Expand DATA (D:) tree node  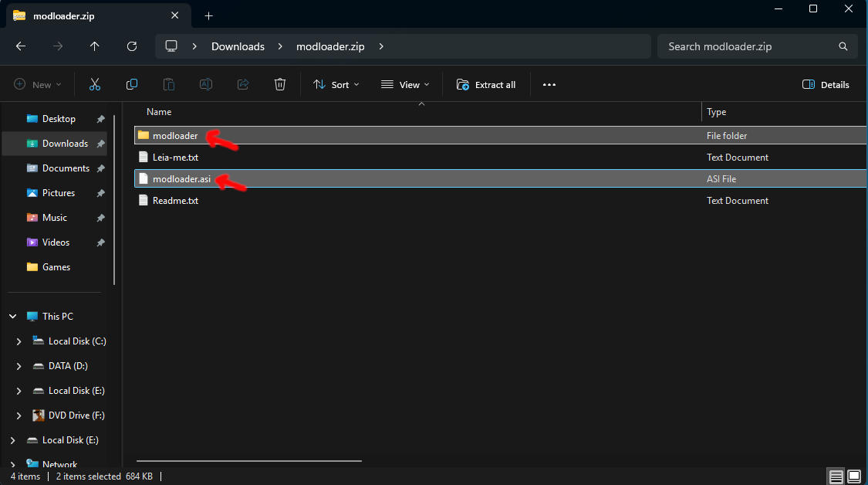click(x=19, y=366)
